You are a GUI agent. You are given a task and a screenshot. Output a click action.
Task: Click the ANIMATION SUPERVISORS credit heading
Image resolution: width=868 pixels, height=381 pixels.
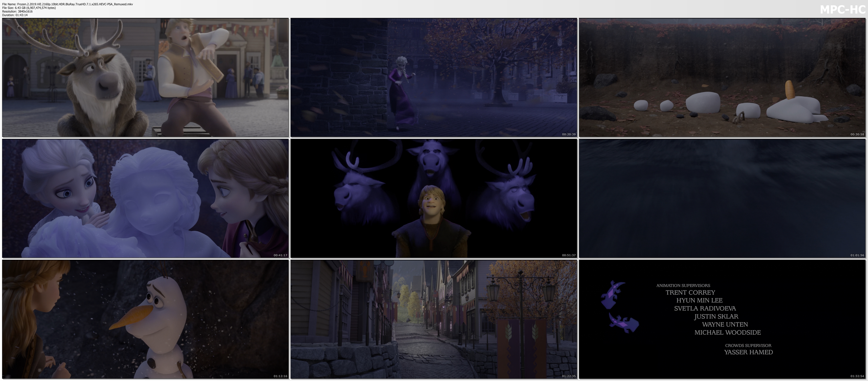[683, 286]
